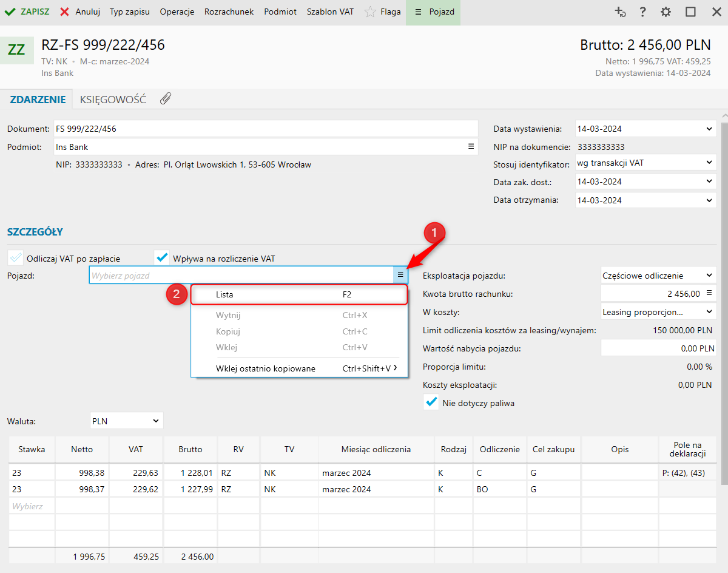Screen dimensions: 728x573
Task: Open the Pojazd field hamburger menu icon
Action: point(400,275)
